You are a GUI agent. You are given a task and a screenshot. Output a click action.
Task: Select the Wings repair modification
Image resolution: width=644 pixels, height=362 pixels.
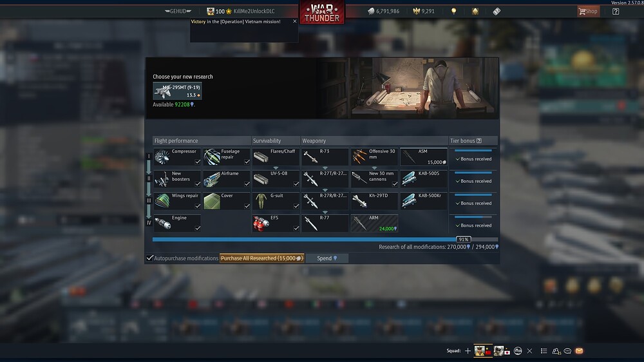click(177, 202)
